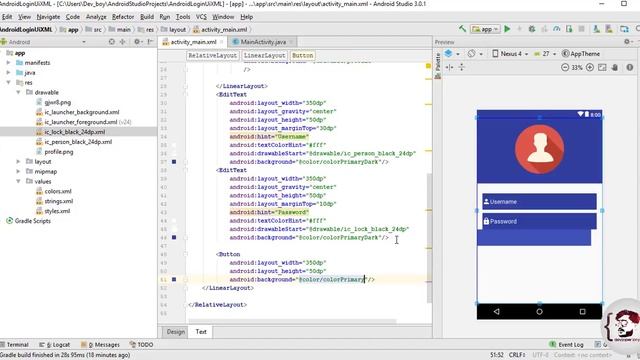Close the activity_main.xml tab
The width and height of the screenshot is (640, 360).
coord(222,42)
